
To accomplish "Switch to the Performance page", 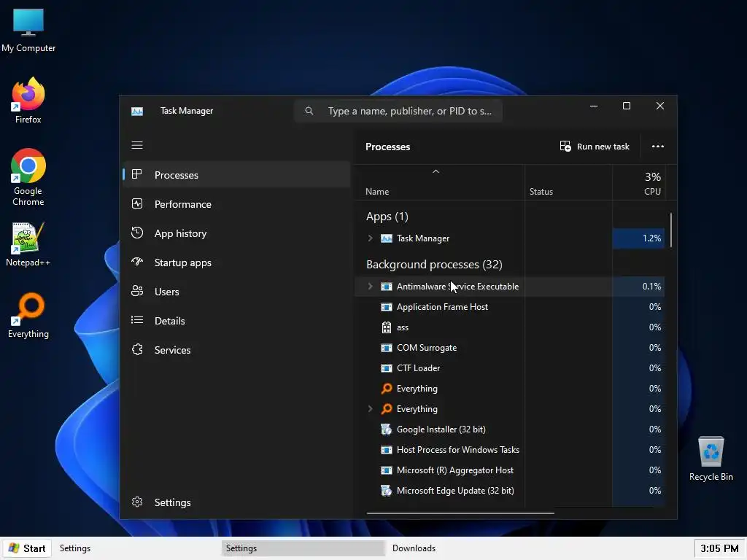I will (x=236, y=204).
